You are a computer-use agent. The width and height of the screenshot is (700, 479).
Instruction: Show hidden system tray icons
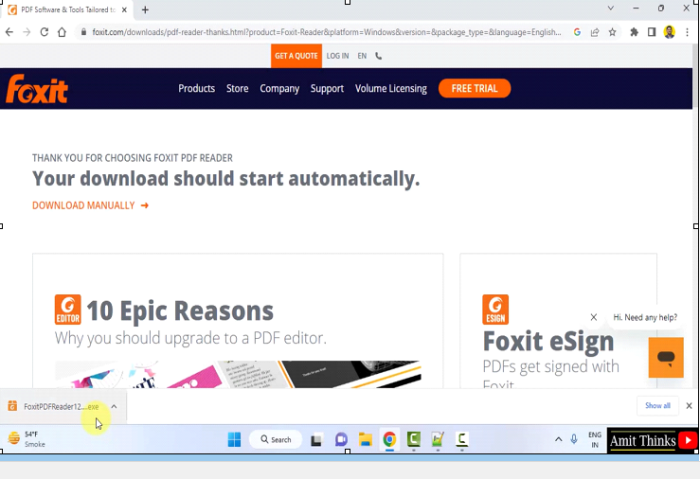(558, 439)
